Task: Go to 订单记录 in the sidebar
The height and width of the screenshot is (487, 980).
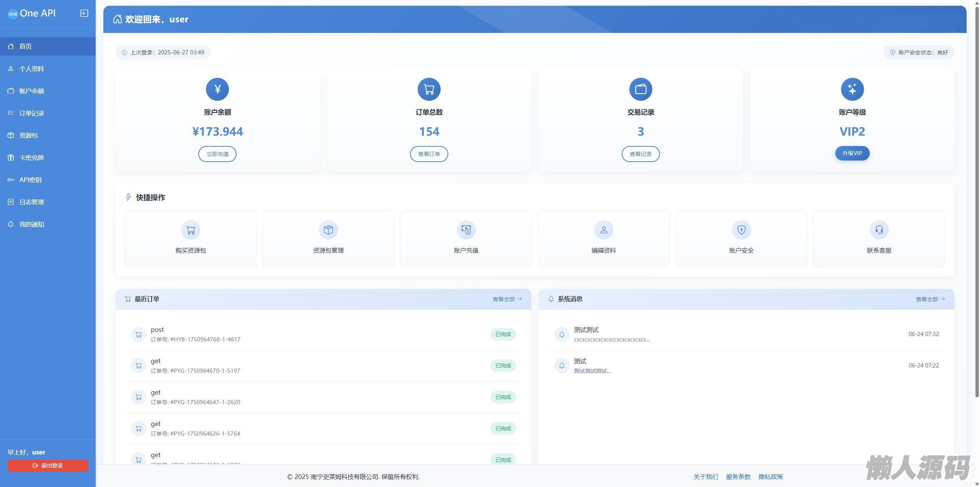Action: 32,113
